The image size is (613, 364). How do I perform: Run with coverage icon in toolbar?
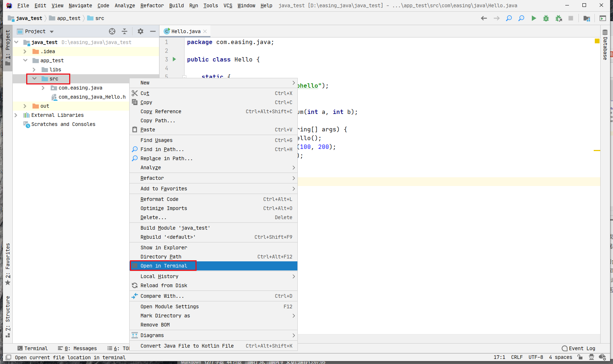coord(559,18)
